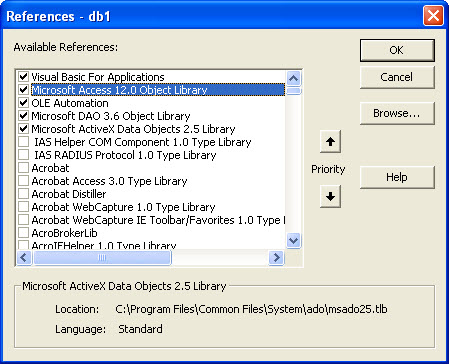Check IAS Helper COM Component 1.0 checkbox
Image resolution: width=449 pixels, height=364 pixels.
[23, 142]
